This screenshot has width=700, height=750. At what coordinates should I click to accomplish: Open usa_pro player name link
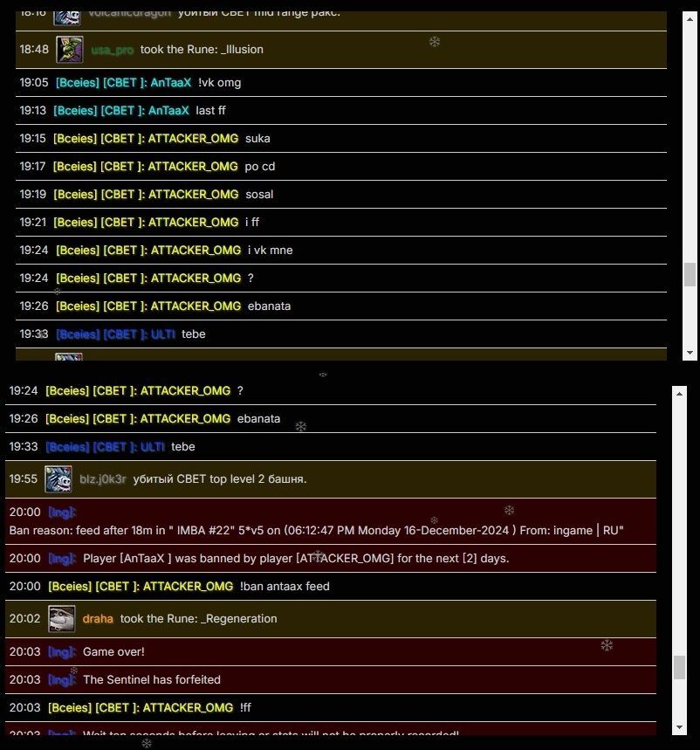(x=113, y=50)
